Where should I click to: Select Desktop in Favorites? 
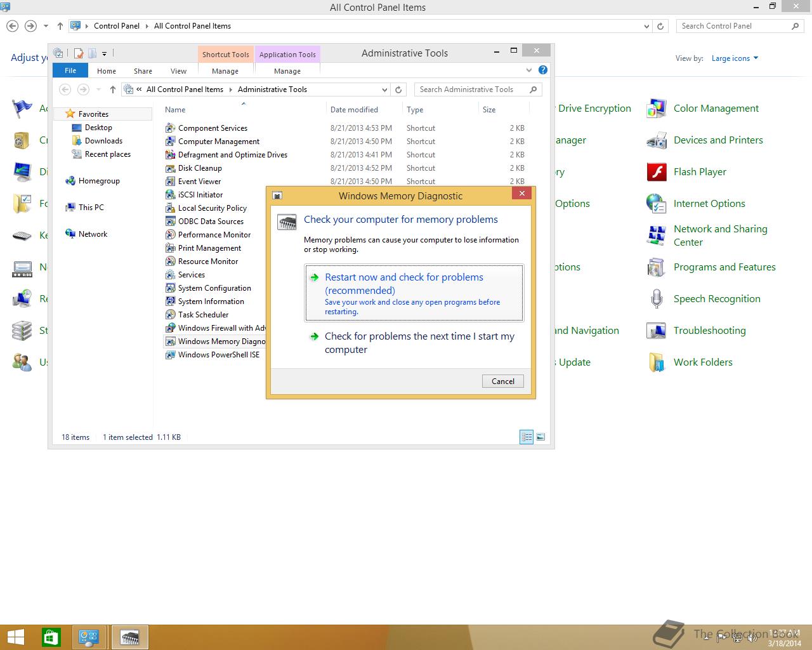(x=98, y=128)
